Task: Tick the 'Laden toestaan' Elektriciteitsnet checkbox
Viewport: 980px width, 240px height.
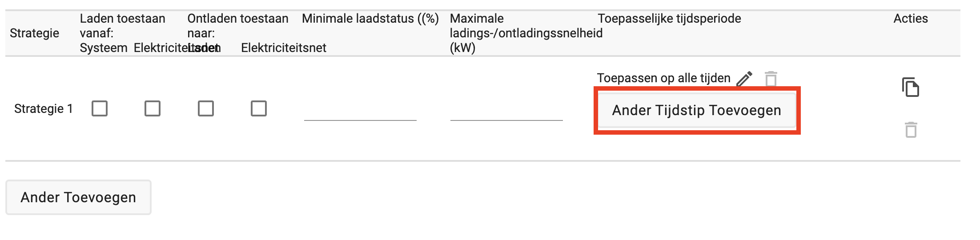Action: (x=153, y=108)
